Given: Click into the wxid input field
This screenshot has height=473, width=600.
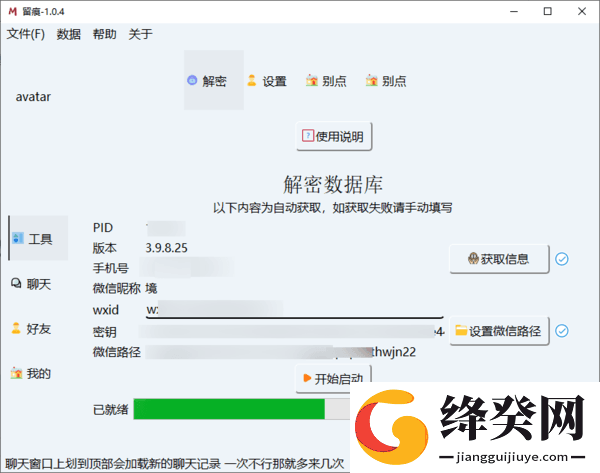Looking at the screenshot, I should click(x=295, y=309).
